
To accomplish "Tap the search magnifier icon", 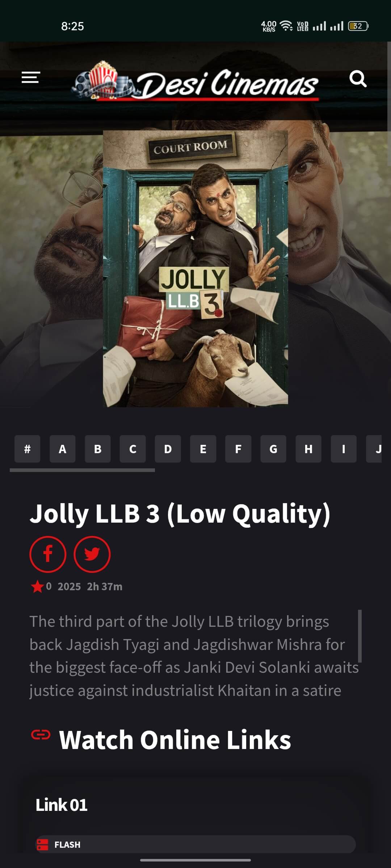I will [358, 79].
